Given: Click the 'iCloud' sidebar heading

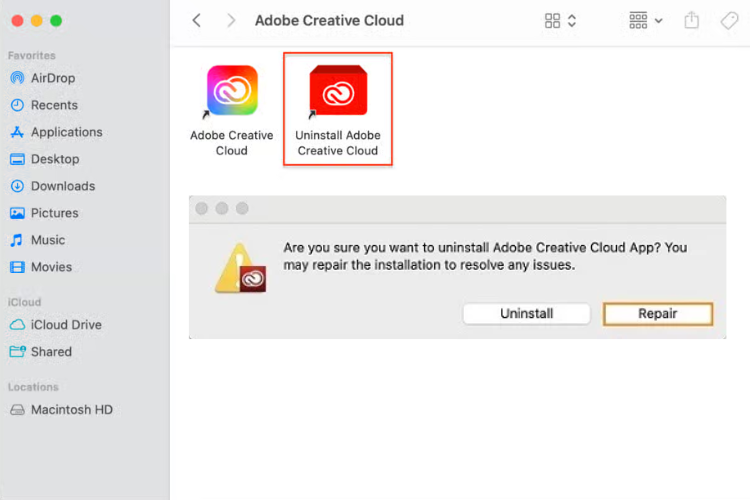Looking at the screenshot, I should (24, 302).
